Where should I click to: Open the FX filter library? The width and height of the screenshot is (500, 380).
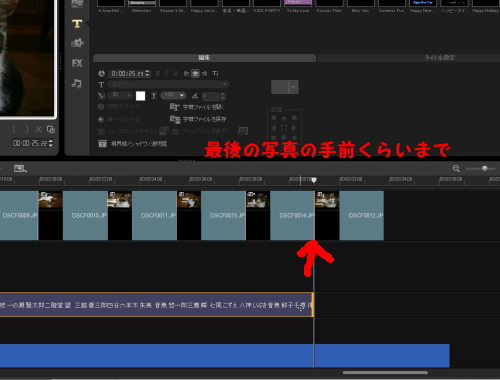[77, 63]
